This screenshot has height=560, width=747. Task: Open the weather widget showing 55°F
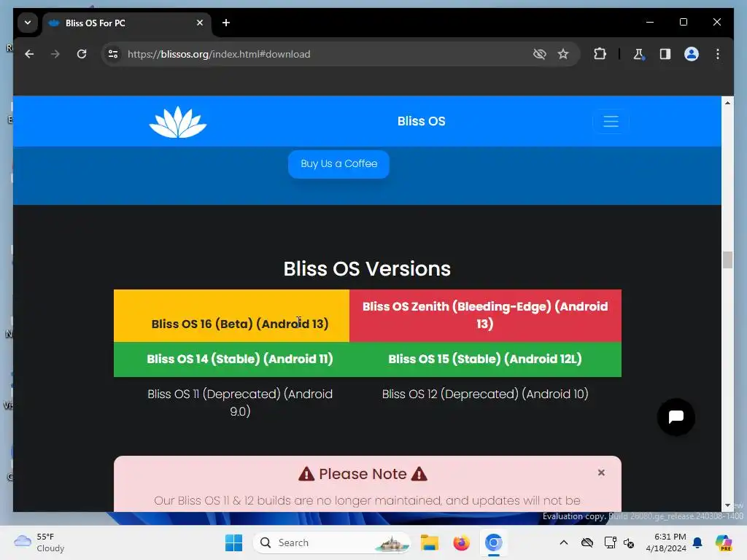[39, 542]
